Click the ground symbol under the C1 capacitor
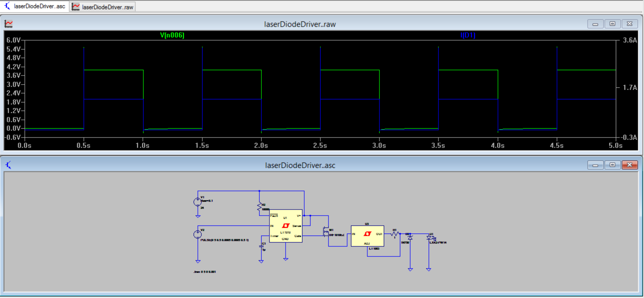The image size is (644, 298). (x=261, y=261)
